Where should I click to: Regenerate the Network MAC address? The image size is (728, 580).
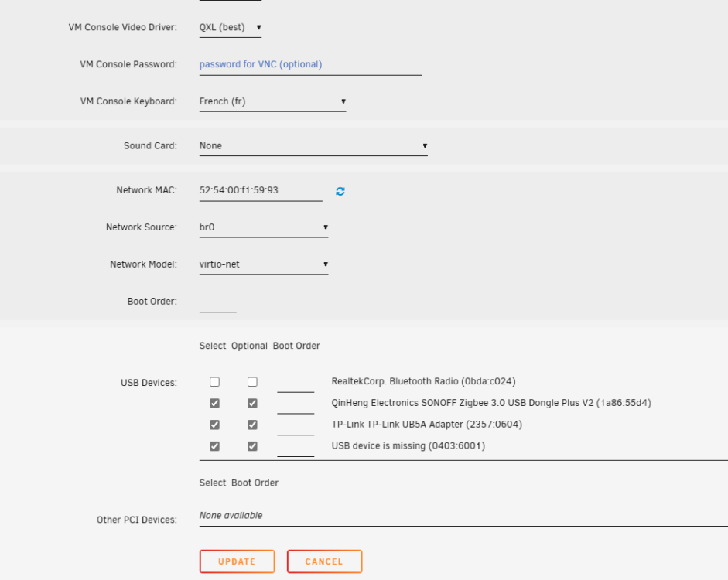[x=340, y=191]
